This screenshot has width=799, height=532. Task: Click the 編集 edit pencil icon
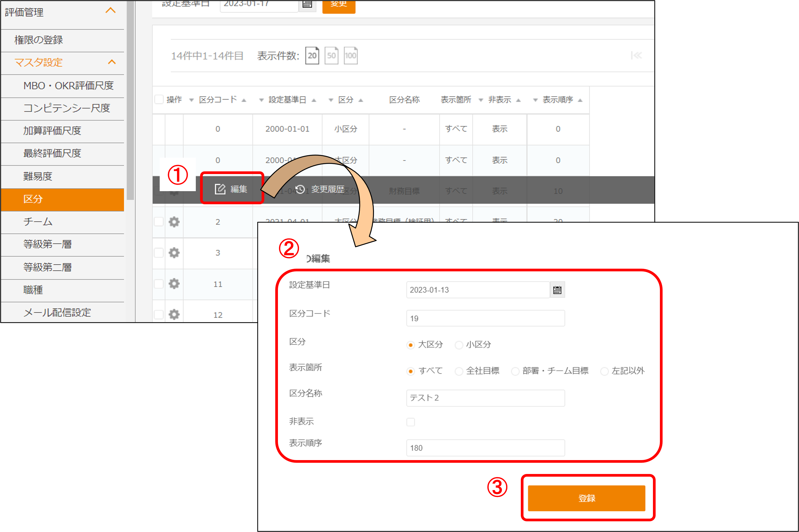coord(220,189)
